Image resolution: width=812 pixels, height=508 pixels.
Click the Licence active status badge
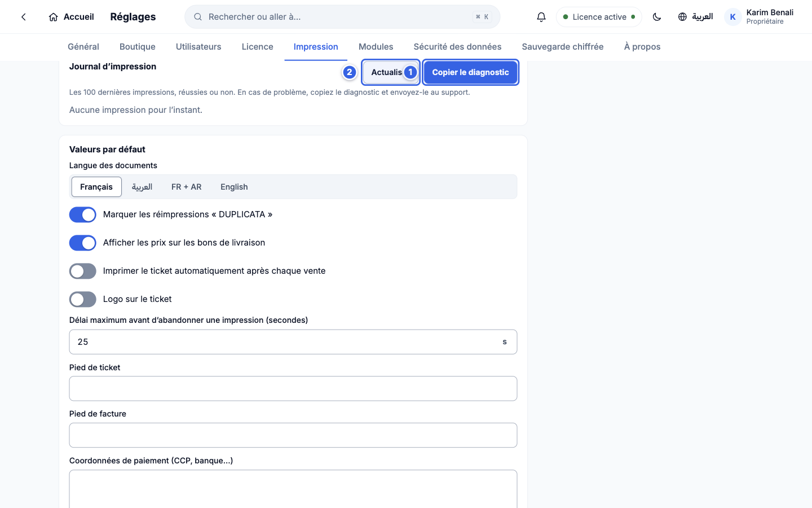pos(599,17)
